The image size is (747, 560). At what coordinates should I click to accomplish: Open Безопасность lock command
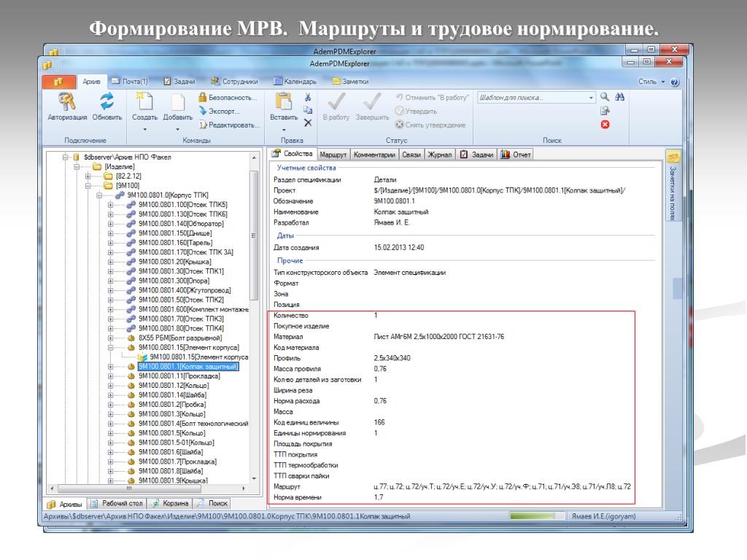tap(228, 97)
